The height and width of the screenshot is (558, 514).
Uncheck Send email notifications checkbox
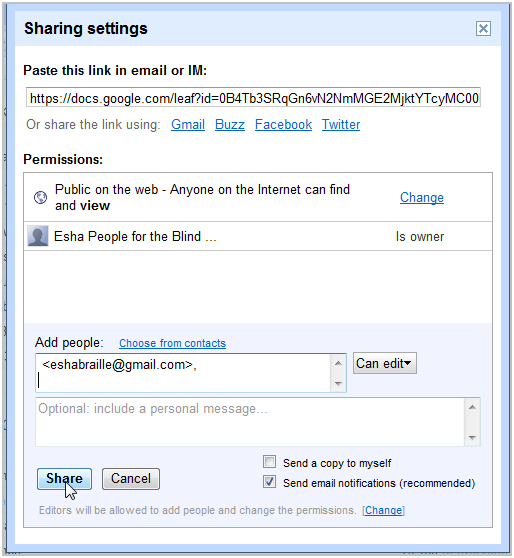click(x=269, y=482)
